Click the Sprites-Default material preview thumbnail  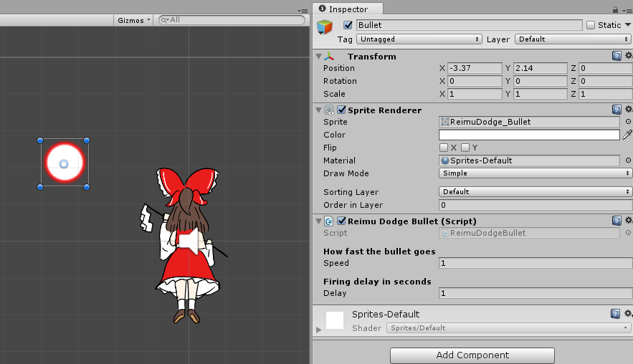click(335, 320)
